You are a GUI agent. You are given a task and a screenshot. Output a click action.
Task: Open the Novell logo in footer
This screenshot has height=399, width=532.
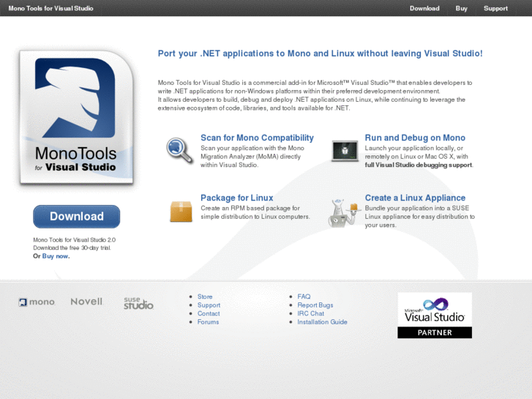pos(86,302)
